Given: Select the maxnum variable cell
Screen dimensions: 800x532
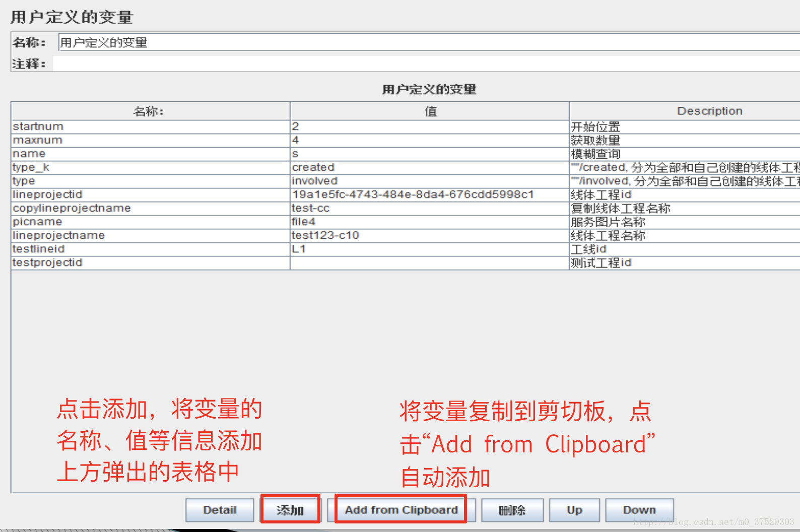Looking at the screenshot, I should tap(150, 140).
